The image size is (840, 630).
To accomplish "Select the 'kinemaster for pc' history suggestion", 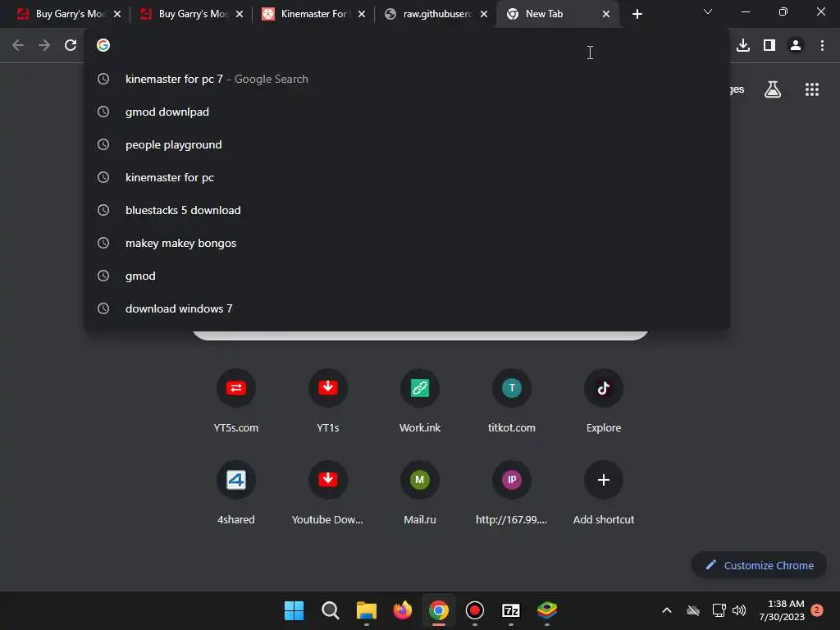I will (407, 177).
